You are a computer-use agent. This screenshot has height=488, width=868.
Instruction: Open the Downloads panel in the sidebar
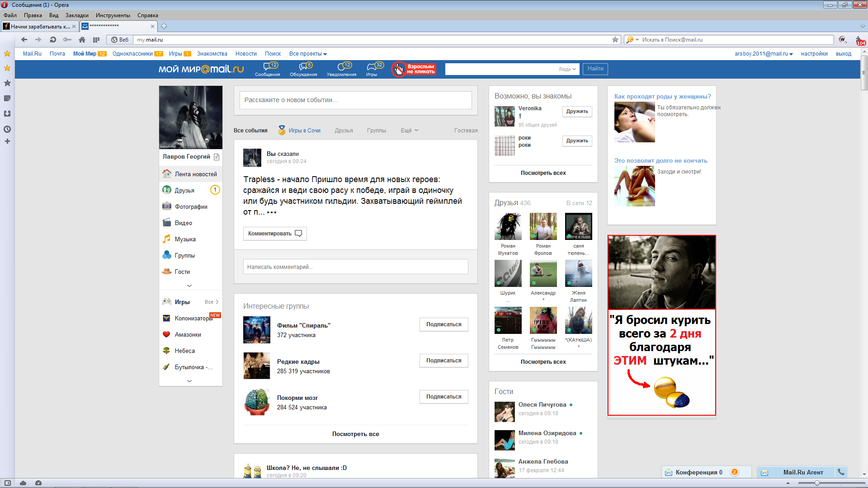[7, 114]
